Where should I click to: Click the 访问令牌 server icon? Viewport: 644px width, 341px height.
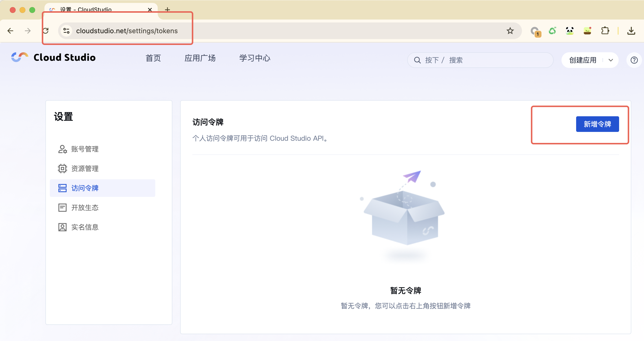click(x=62, y=188)
